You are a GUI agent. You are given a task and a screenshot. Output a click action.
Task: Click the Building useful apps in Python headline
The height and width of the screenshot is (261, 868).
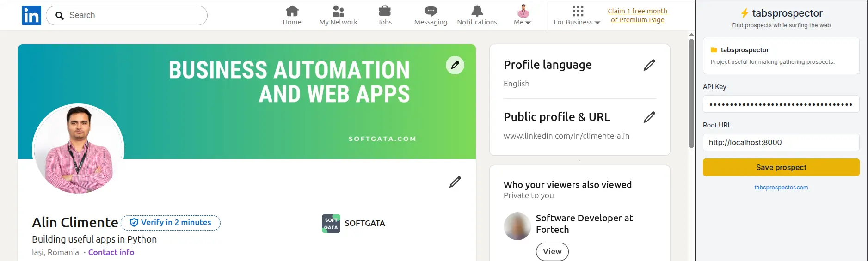[x=94, y=239]
